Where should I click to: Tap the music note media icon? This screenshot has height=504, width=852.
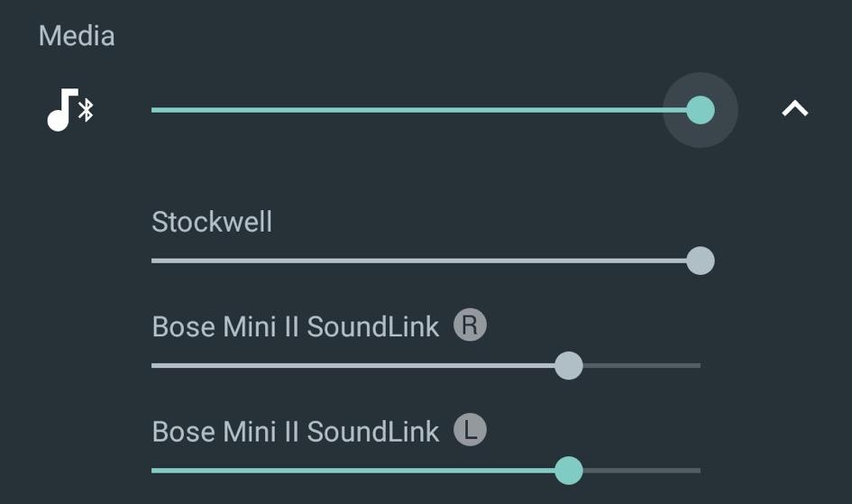click(61, 110)
